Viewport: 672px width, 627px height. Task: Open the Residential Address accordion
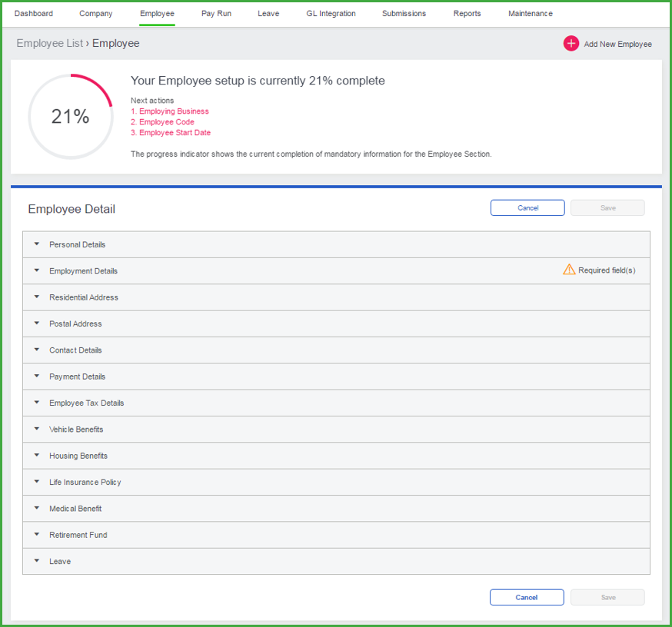point(84,297)
